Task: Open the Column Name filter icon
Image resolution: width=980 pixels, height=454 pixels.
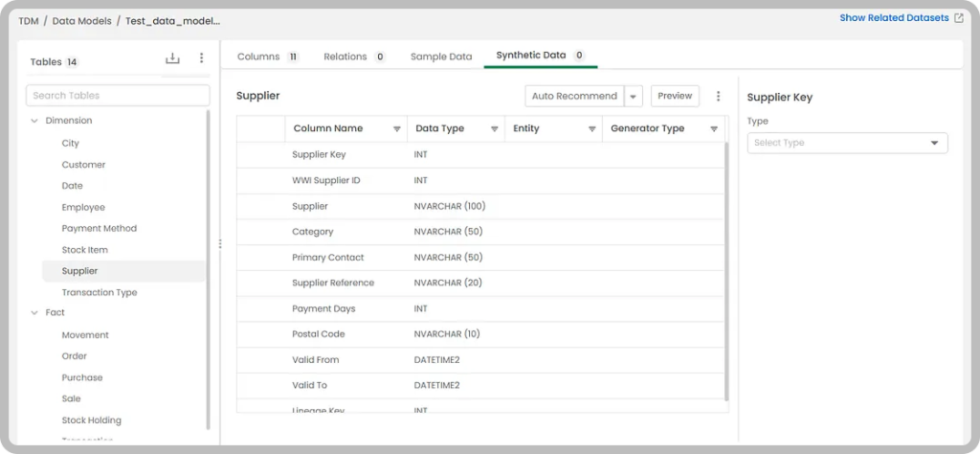Action: click(397, 128)
